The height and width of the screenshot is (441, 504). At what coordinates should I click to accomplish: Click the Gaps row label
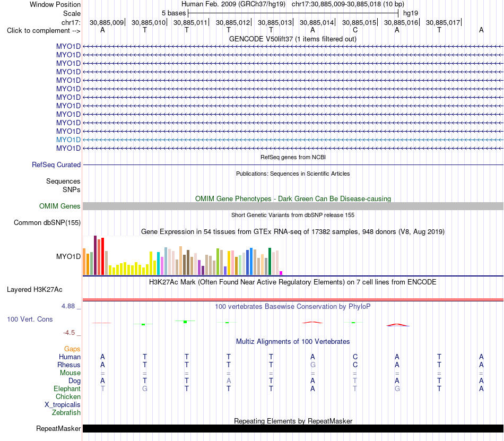[x=72, y=349]
